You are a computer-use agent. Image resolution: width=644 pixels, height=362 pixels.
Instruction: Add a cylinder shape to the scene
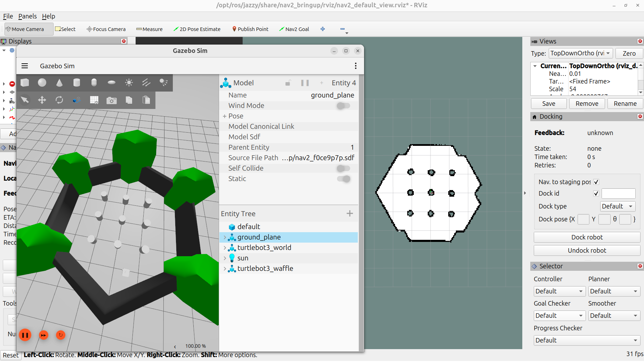coord(77,82)
